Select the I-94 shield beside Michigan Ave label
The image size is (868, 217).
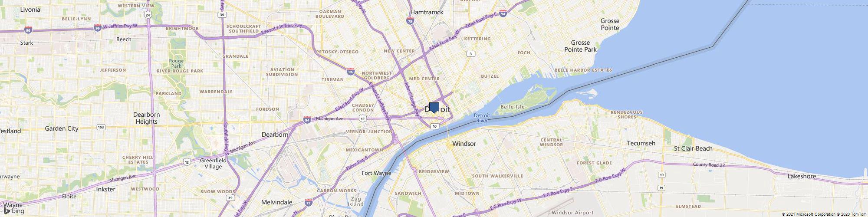tap(307, 120)
